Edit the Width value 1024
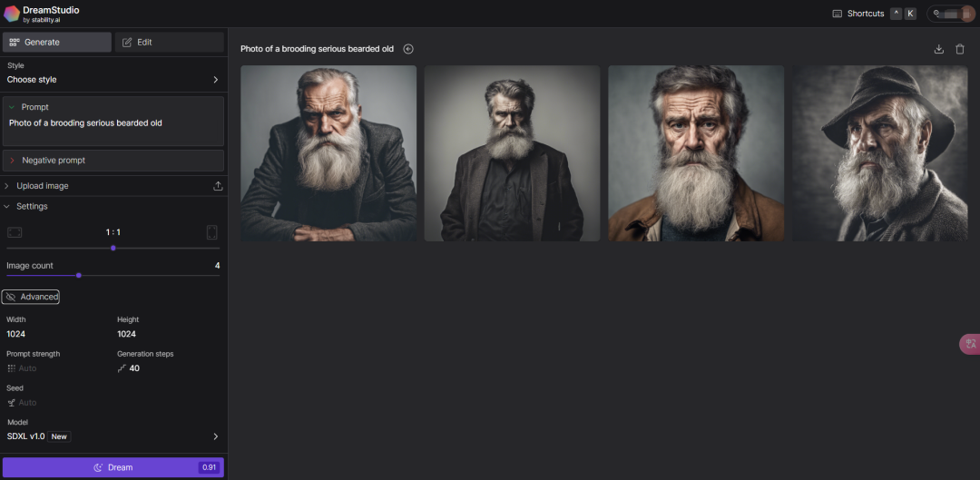This screenshot has height=480, width=980. [16, 334]
